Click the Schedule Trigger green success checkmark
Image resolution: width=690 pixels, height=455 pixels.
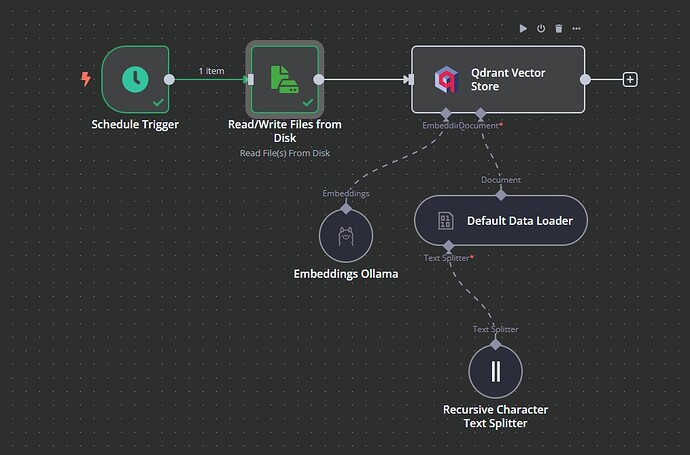pos(158,103)
